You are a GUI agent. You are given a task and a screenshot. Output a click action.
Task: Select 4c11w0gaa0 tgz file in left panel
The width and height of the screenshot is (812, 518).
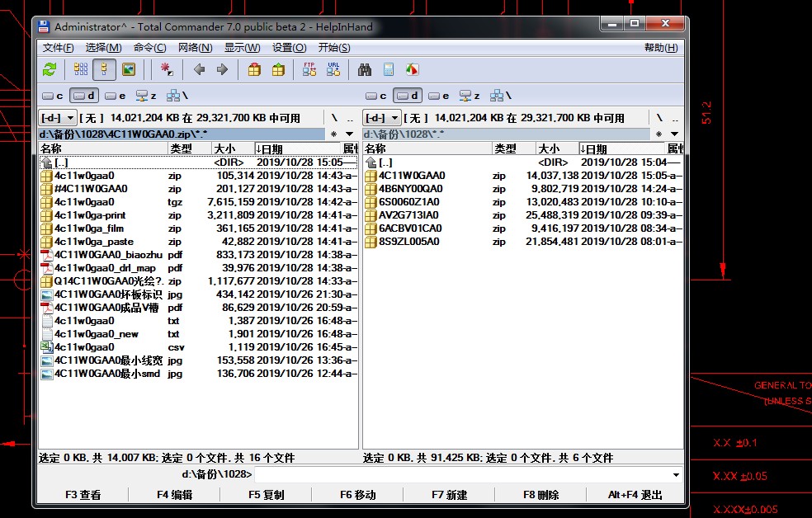tap(198, 202)
